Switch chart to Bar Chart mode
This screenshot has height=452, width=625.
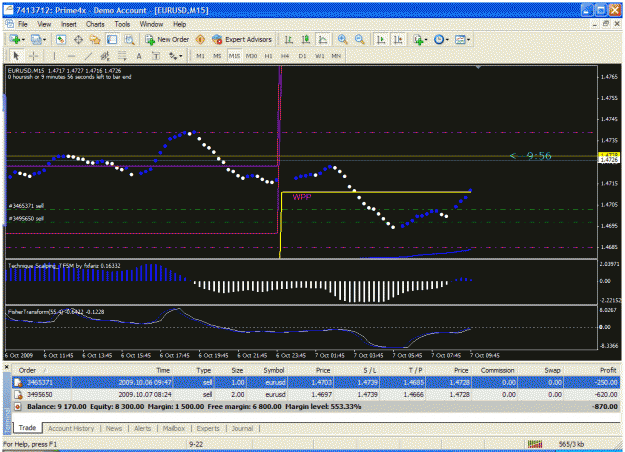[289, 39]
